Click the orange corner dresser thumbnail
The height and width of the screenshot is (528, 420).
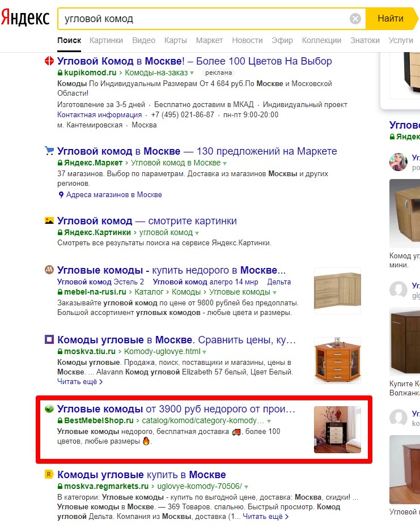coord(337,360)
